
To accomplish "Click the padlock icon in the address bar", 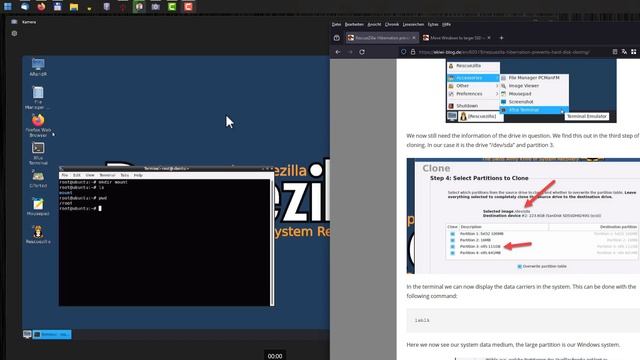I will 413,52.
